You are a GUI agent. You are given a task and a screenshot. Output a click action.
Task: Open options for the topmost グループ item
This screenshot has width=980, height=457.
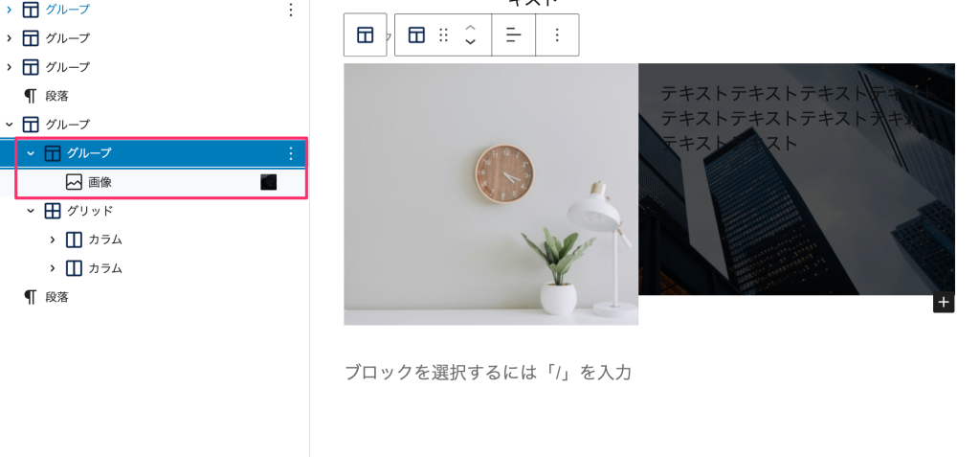tap(290, 10)
